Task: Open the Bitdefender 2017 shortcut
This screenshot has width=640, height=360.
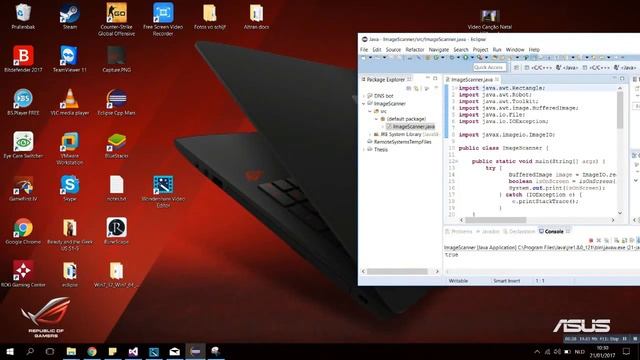Action: 23,59
